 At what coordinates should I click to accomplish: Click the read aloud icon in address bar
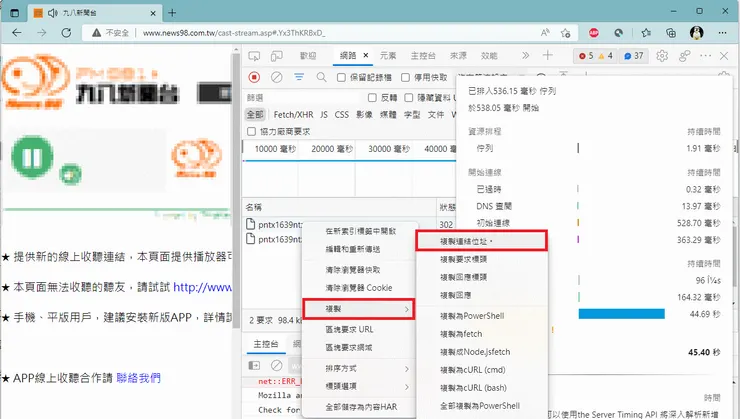click(545, 33)
